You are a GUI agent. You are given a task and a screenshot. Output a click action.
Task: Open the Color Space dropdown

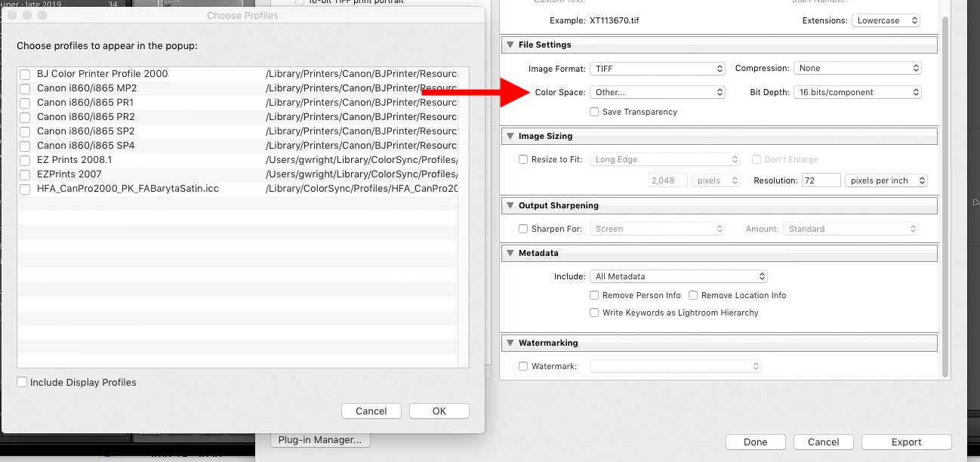658,92
